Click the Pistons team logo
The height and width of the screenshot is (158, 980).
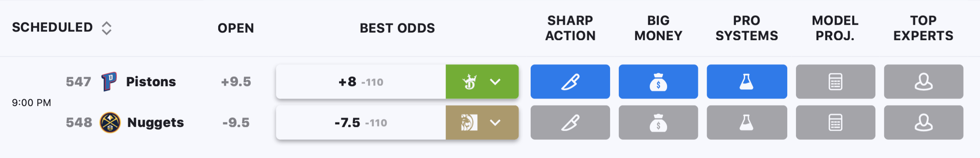tap(109, 82)
